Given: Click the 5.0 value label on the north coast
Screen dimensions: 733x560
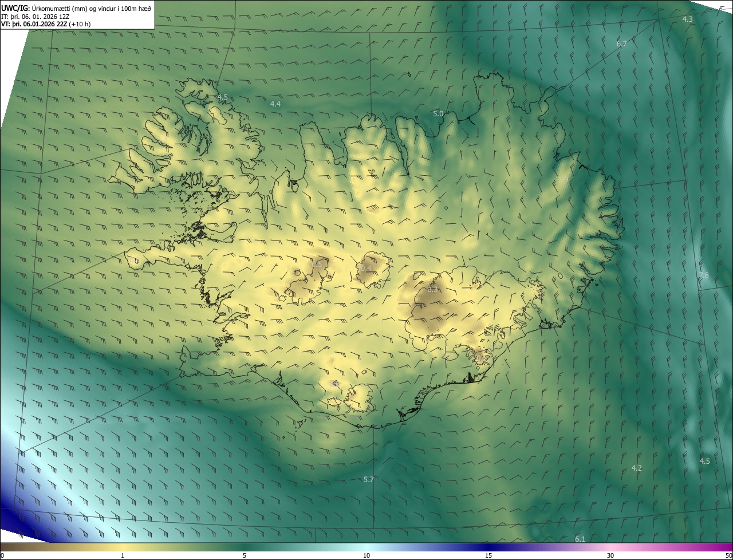Looking at the screenshot, I should (x=438, y=113).
